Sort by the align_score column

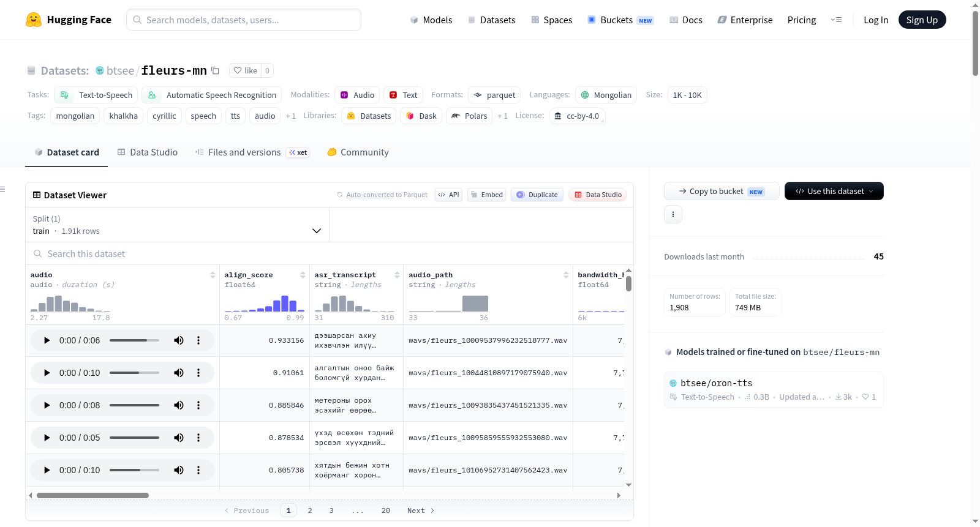[x=303, y=275]
